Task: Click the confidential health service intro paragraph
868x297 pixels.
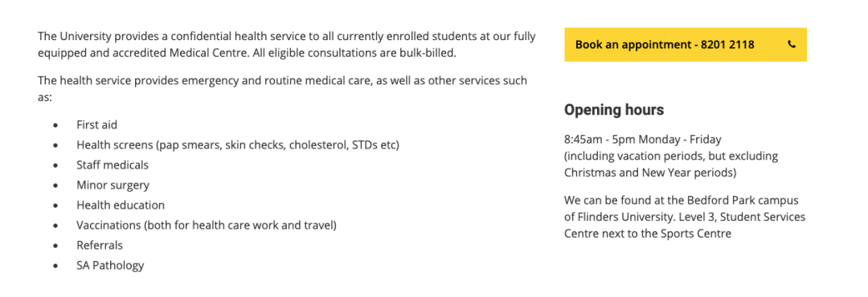Action: point(287,45)
